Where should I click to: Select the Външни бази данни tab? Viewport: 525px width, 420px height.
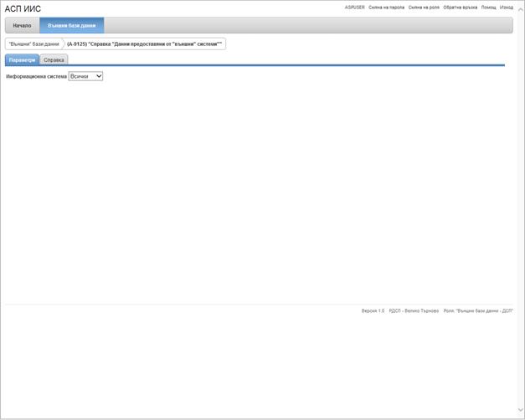pyautogui.click(x=72, y=25)
